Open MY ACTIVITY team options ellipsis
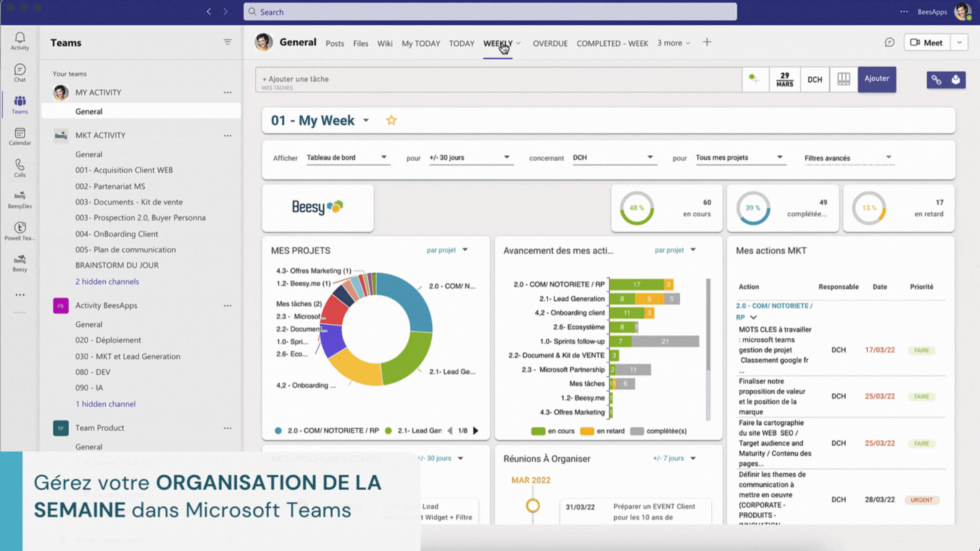Screen dimensions: 980x551 227,93
